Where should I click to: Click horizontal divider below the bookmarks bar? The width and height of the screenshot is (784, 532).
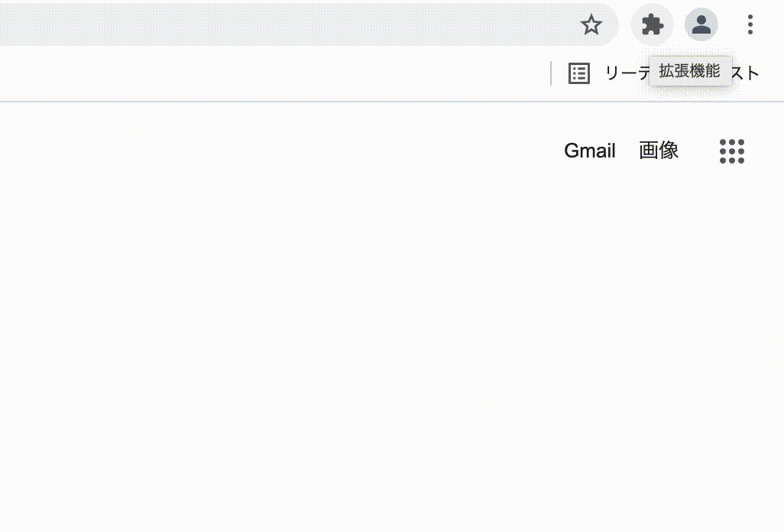click(x=392, y=102)
